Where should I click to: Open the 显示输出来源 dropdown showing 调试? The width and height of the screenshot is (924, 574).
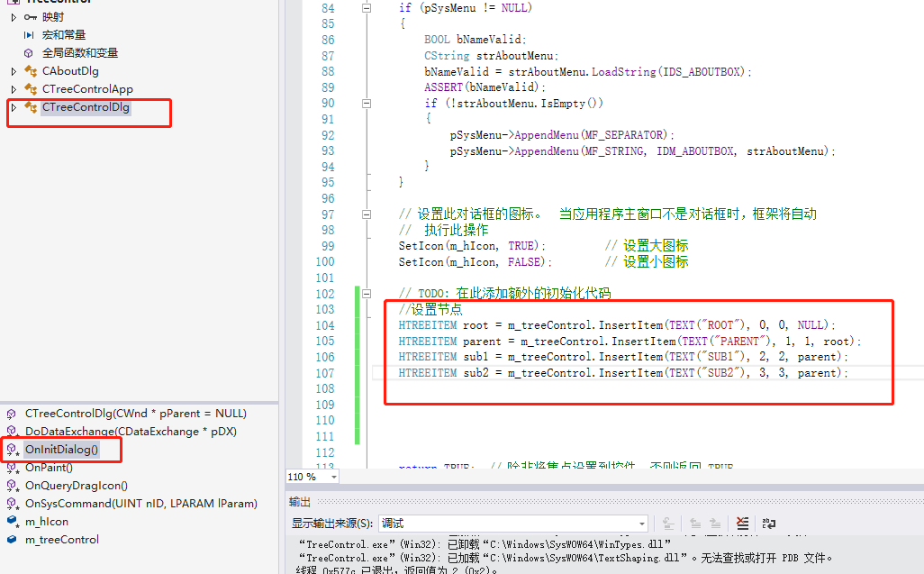coord(642,524)
